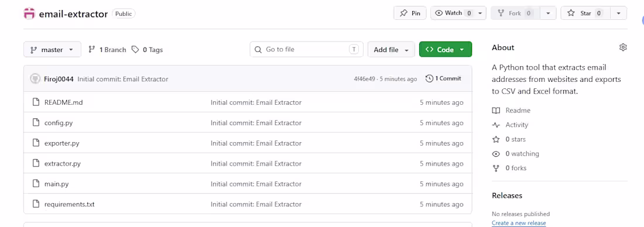The width and height of the screenshot is (644, 227).
Task: Click the tag icon beside 0 Tags
Action: click(135, 49)
